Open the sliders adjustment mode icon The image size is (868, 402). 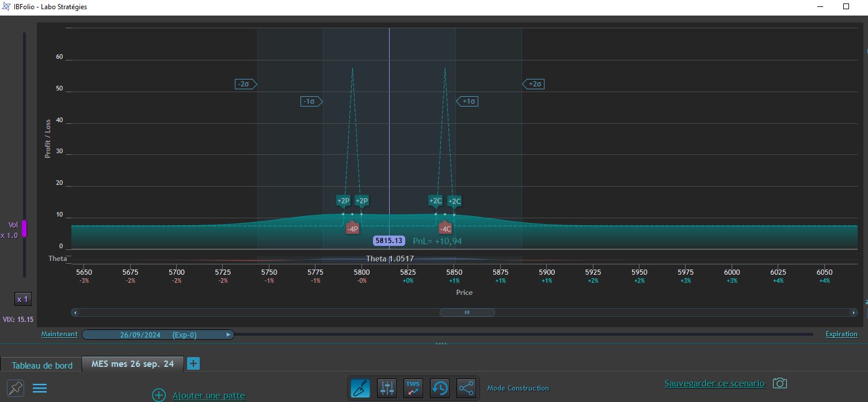pos(387,388)
